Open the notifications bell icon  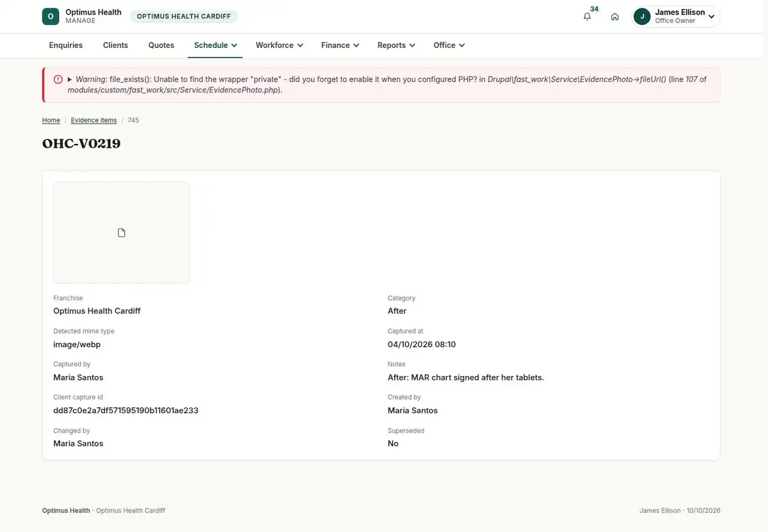[x=587, y=17]
